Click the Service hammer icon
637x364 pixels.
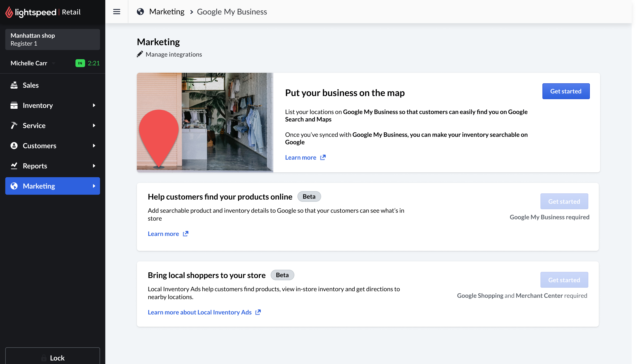14,125
